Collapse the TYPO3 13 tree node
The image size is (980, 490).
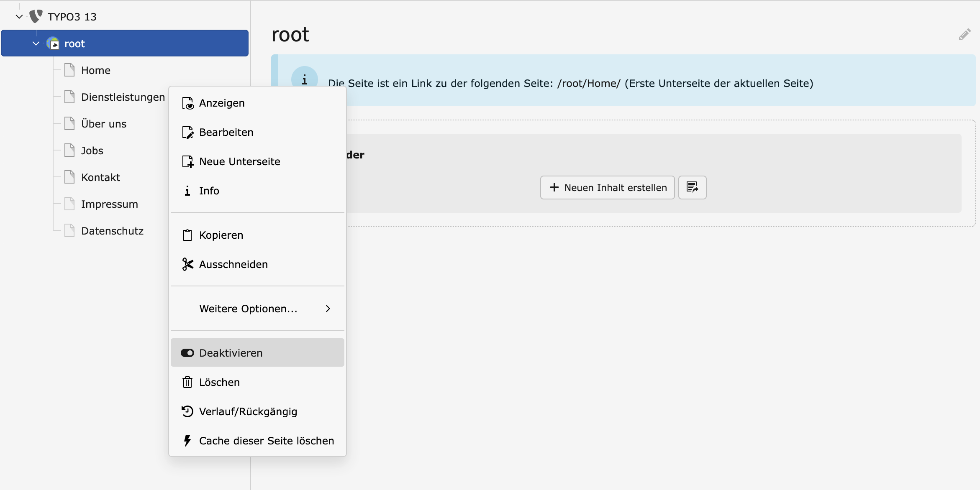coord(19,17)
